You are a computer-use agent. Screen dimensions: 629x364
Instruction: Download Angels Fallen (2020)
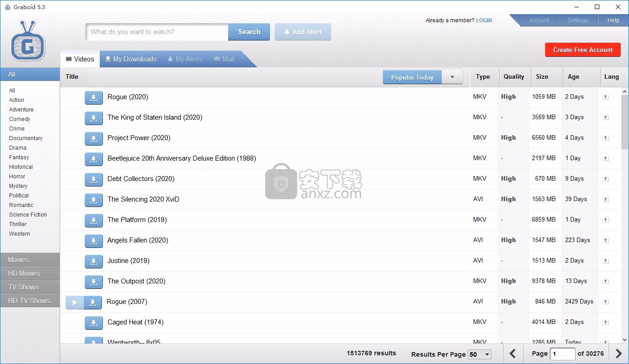pyautogui.click(x=94, y=241)
